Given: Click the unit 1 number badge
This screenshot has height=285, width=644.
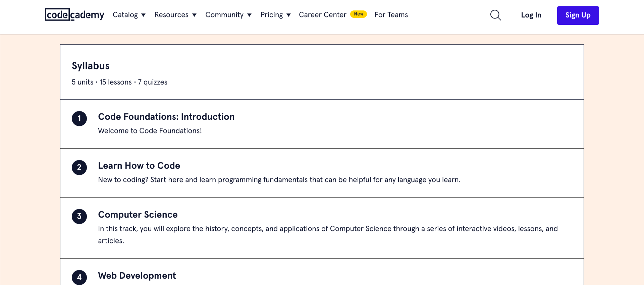Looking at the screenshot, I should 79,119.
